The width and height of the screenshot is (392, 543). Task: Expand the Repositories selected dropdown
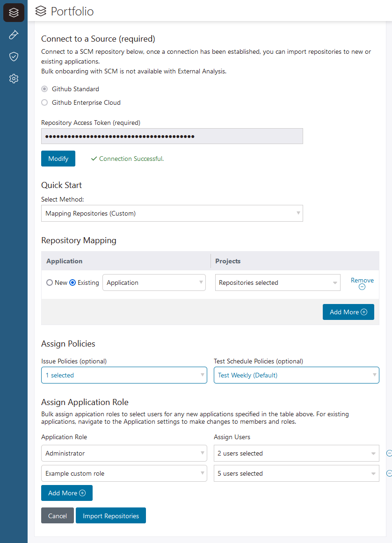pyautogui.click(x=278, y=282)
